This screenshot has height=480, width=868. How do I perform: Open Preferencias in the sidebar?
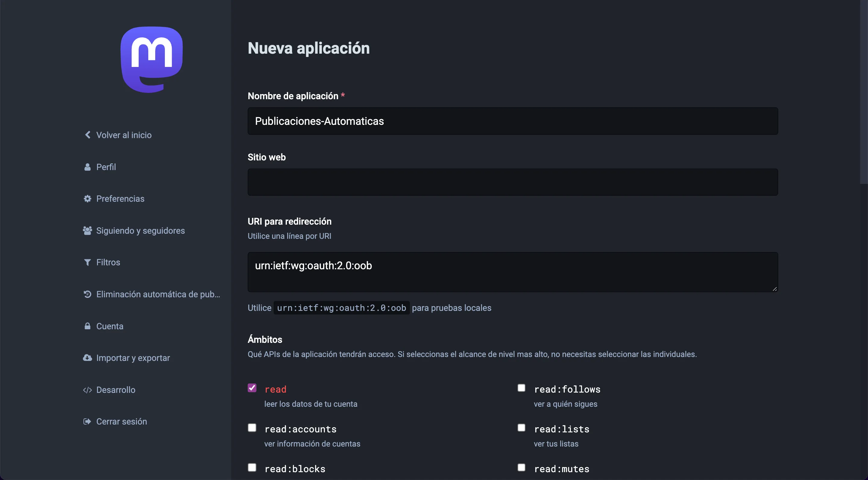[120, 198]
